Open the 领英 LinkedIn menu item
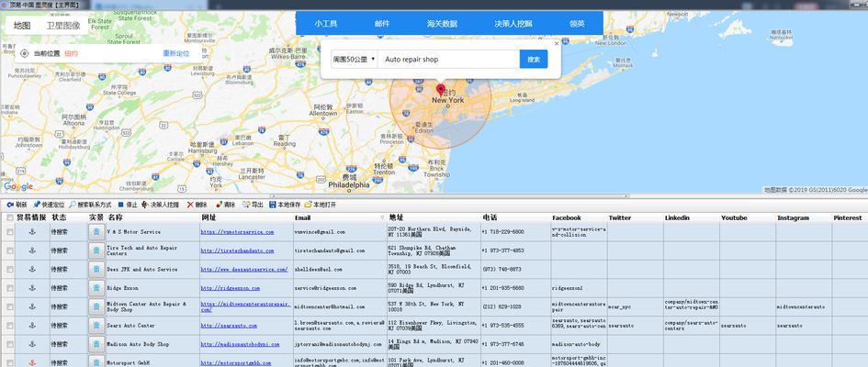Image resolution: width=868 pixels, height=367 pixels. pyautogui.click(x=578, y=24)
